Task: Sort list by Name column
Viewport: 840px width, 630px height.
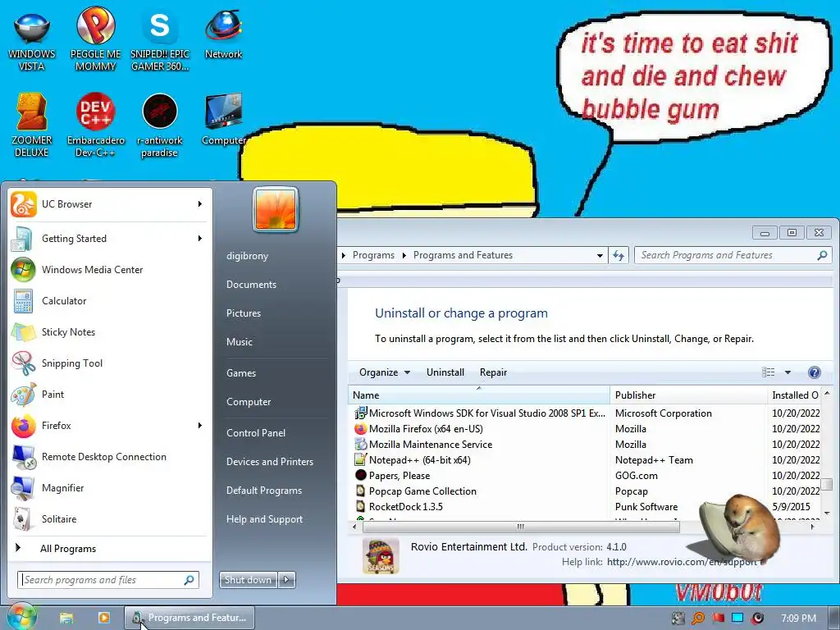Action: [479, 395]
